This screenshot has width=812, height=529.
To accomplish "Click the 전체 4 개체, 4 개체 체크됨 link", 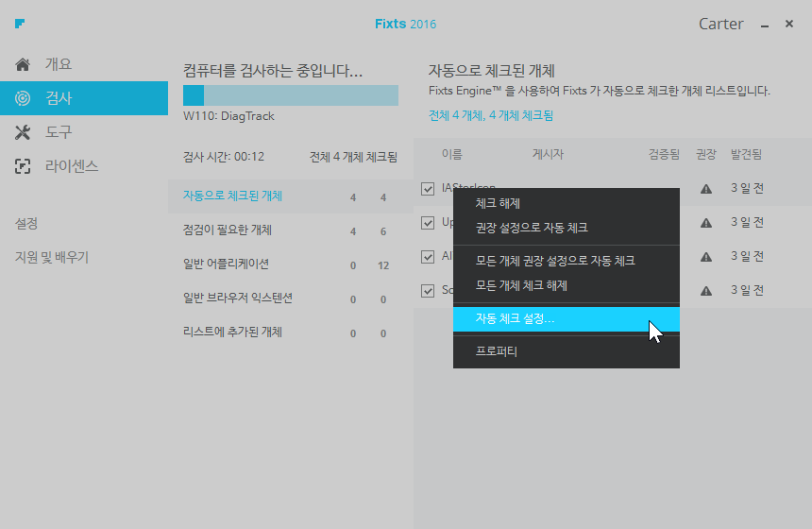I will [491, 115].
